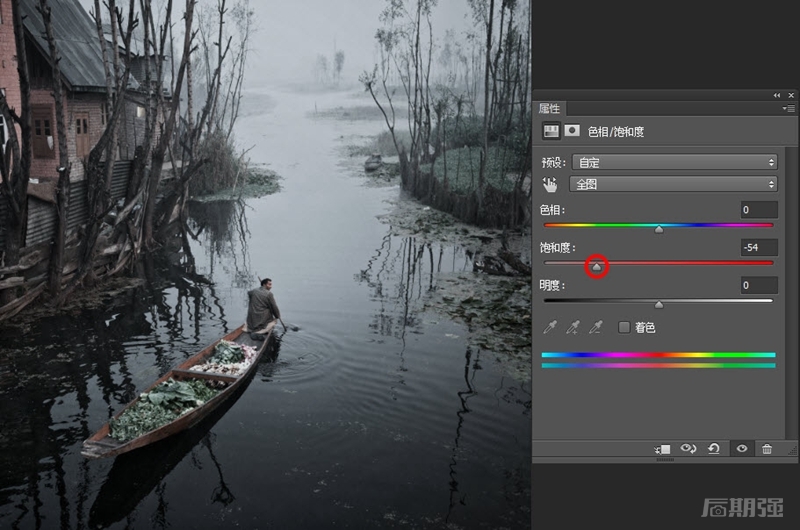Viewport: 800px width, 530px height.
Task: Switch to the 属性 properties tab
Action: pyautogui.click(x=549, y=108)
